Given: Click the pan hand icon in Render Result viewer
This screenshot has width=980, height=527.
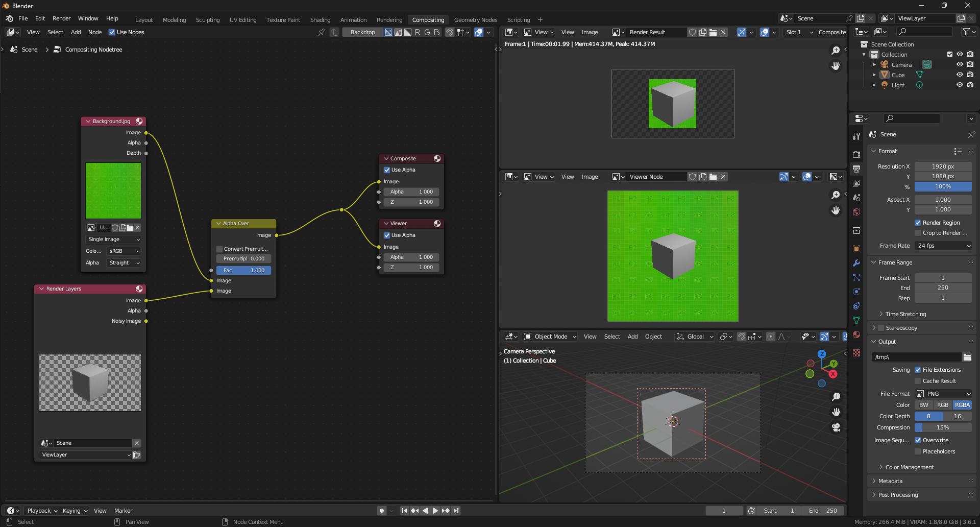Looking at the screenshot, I should [836, 66].
